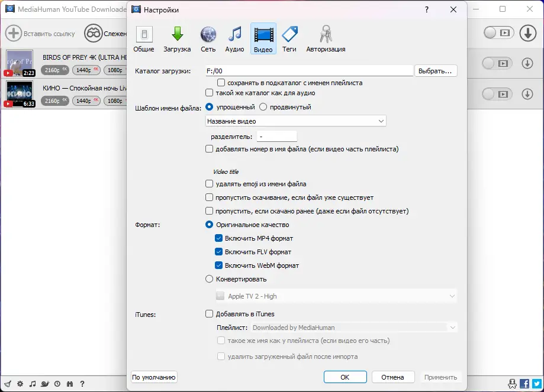
Task: Toggle video switch for КИНО row
Action: pyautogui.click(x=498, y=94)
